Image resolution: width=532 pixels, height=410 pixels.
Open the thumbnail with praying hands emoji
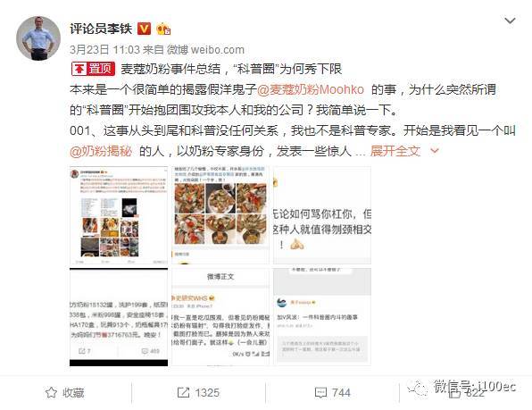click(x=322, y=215)
